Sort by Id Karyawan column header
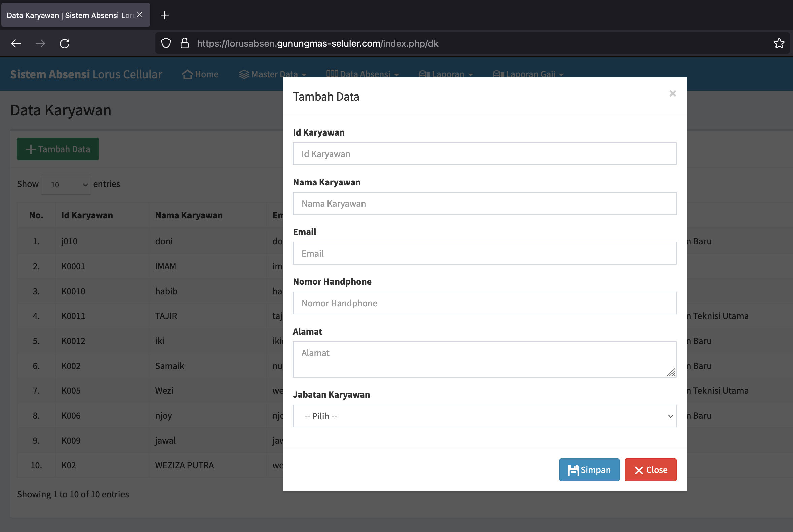This screenshot has width=793, height=532. pyautogui.click(x=102, y=215)
